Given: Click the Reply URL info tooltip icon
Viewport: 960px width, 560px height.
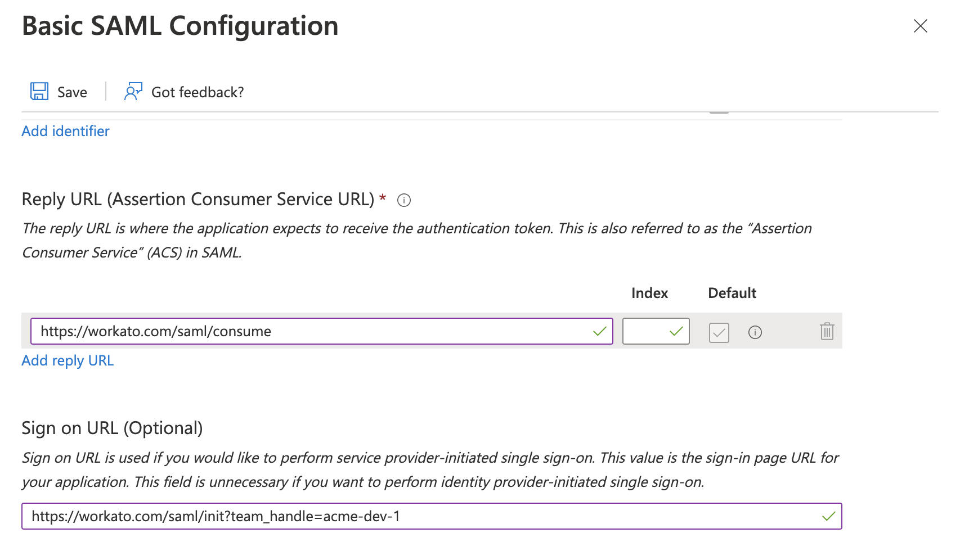Looking at the screenshot, I should point(405,200).
